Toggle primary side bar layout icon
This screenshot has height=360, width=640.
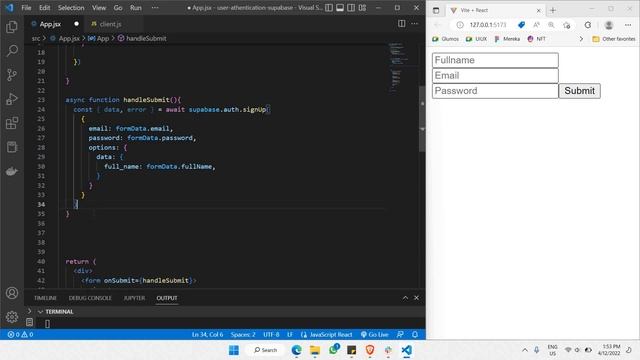pyautogui.click(x=329, y=8)
